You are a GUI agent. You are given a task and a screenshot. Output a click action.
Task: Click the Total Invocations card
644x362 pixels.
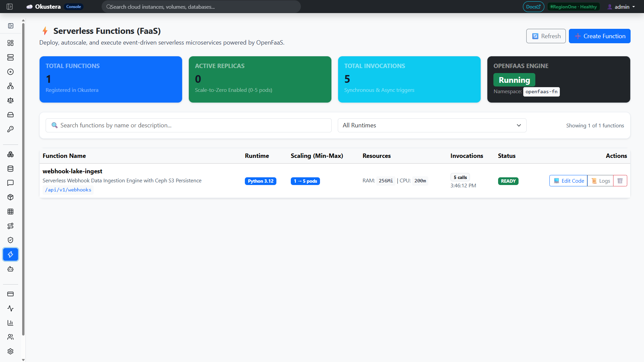pos(409,79)
